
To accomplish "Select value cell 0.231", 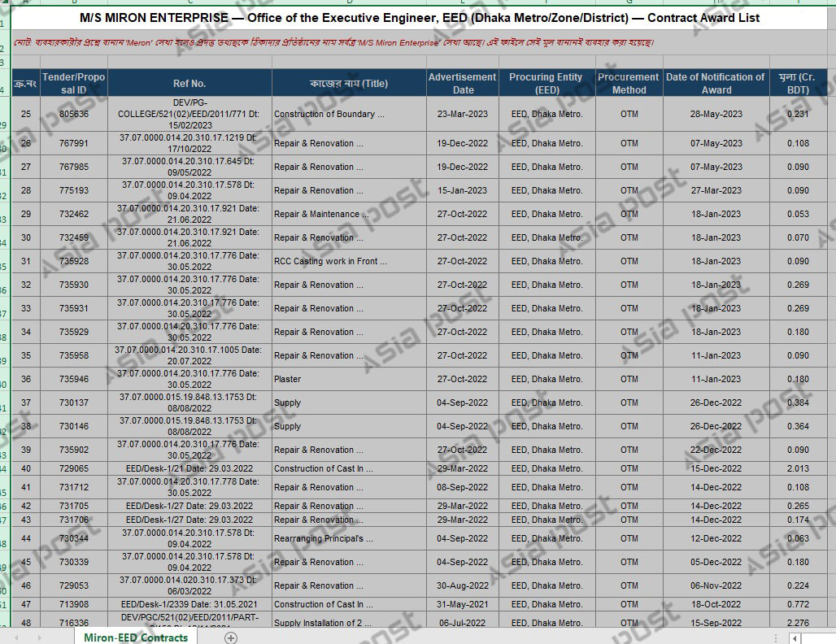I will [798, 114].
